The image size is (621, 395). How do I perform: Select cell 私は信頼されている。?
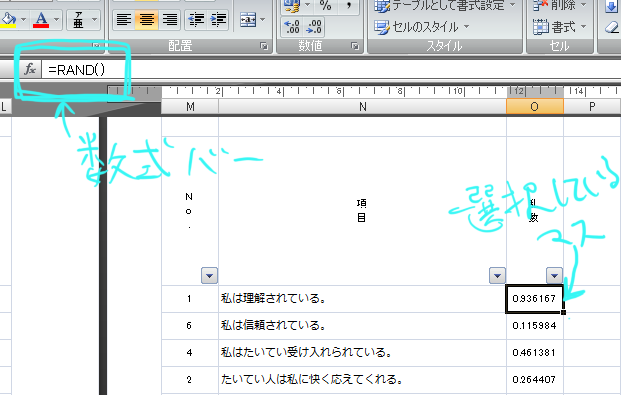[x=362, y=326]
